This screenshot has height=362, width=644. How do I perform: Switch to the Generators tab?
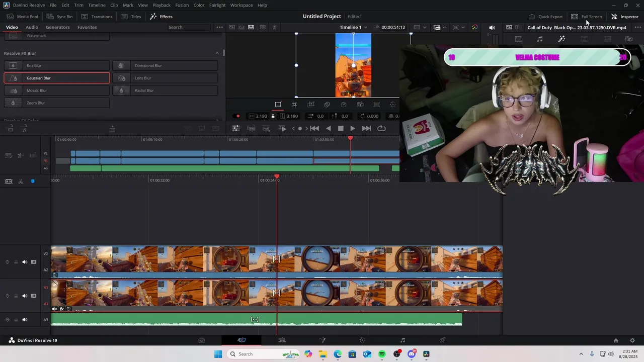click(57, 27)
